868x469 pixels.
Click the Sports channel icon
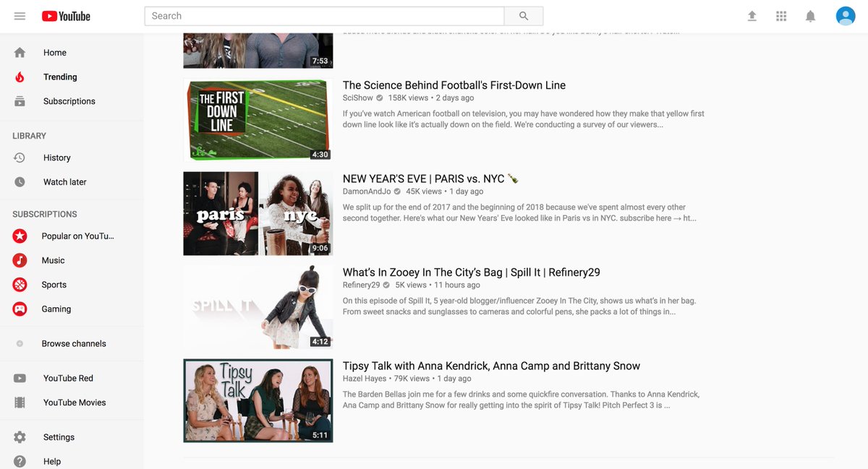point(20,285)
